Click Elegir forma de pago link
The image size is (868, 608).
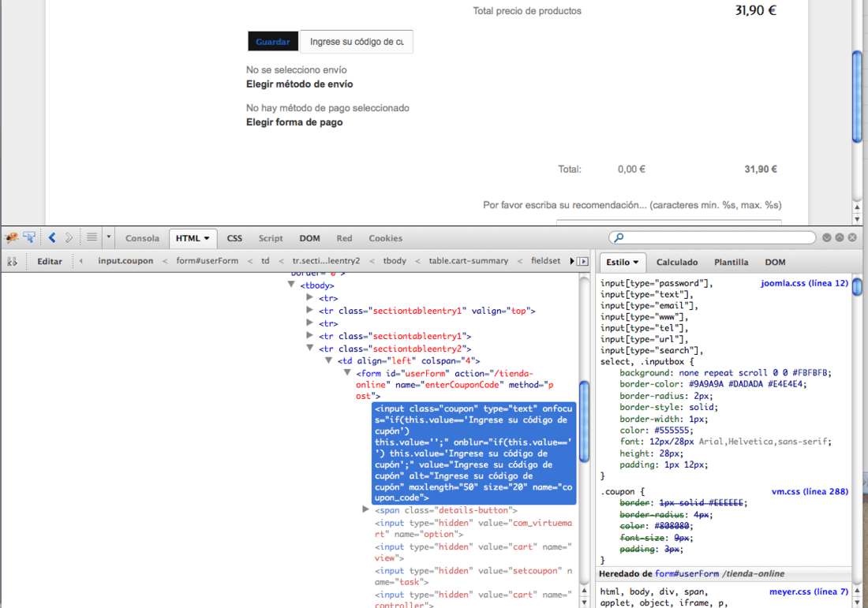coord(294,122)
